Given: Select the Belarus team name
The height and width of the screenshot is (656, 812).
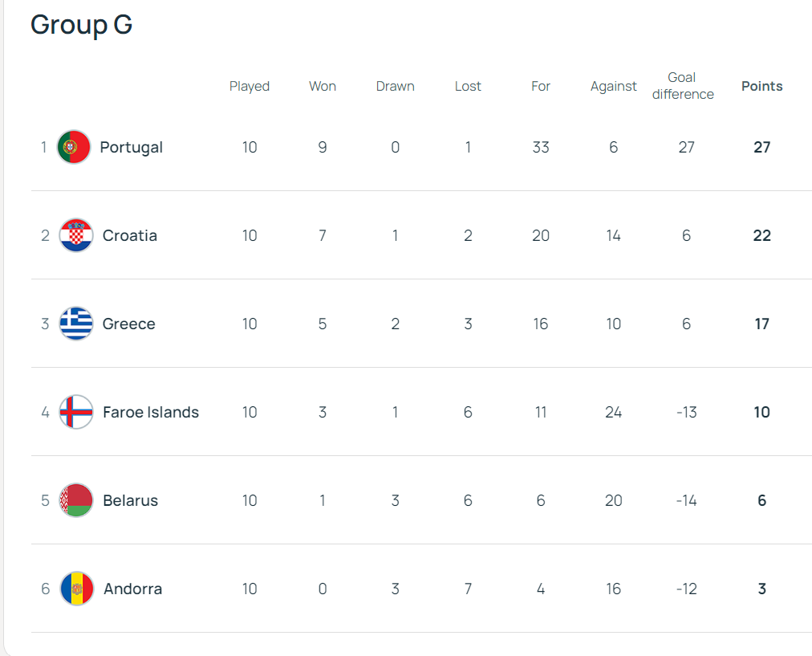Looking at the screenshot, I should [131, 500].
